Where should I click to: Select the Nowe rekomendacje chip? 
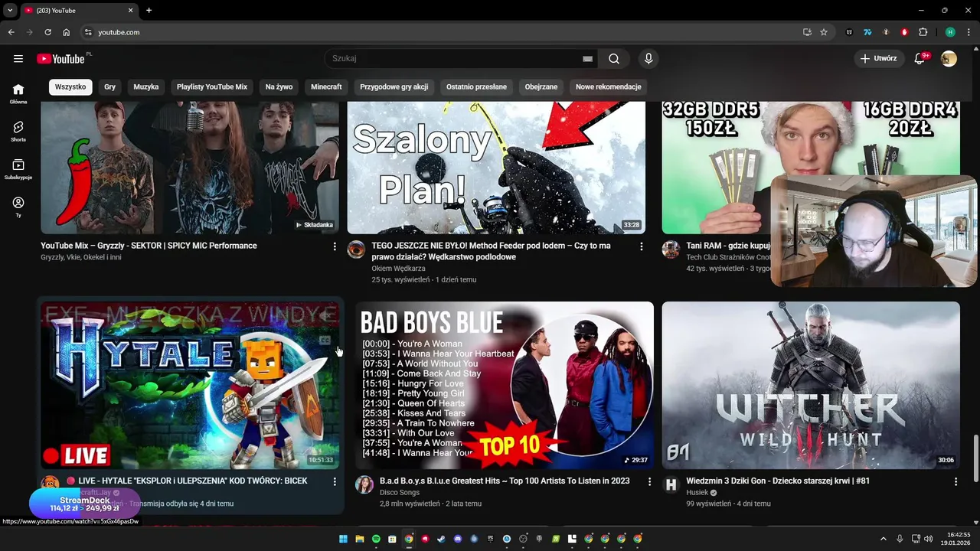(609, 87)
